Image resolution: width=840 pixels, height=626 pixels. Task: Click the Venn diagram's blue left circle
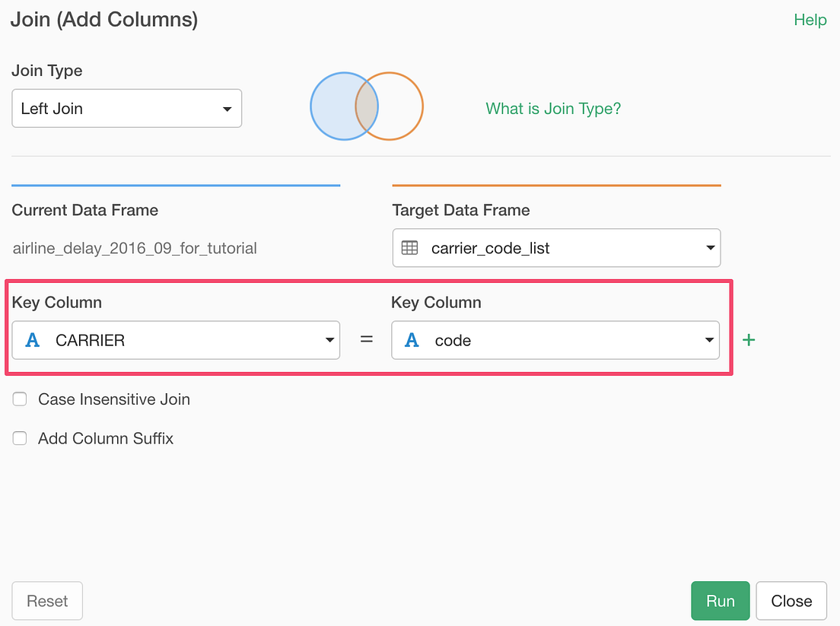tap(331, 106)
